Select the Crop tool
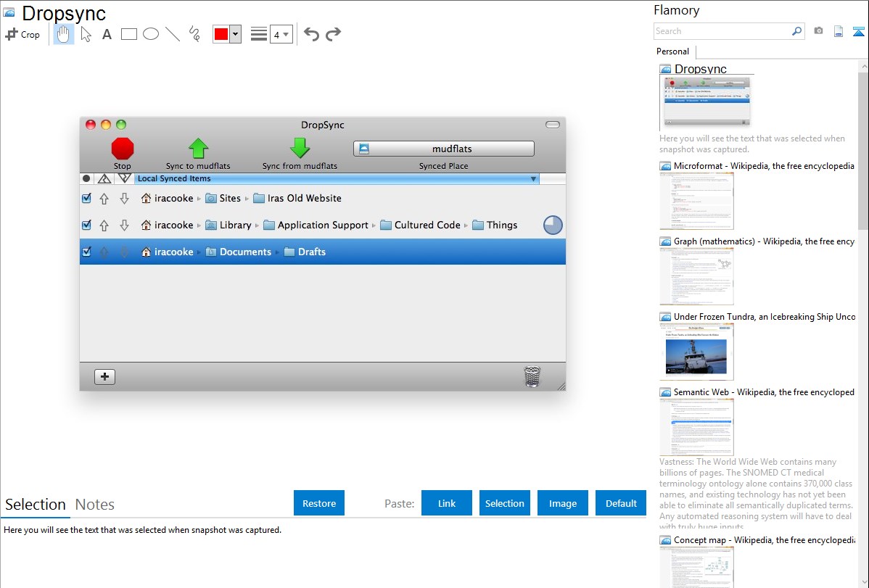 [22, 34]
